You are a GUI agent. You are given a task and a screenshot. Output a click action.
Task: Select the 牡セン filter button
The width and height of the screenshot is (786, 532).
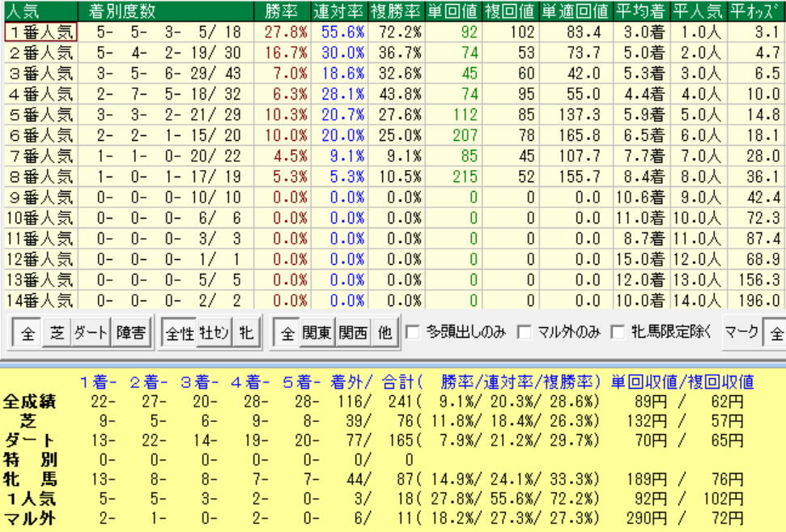tap(214, 333)
